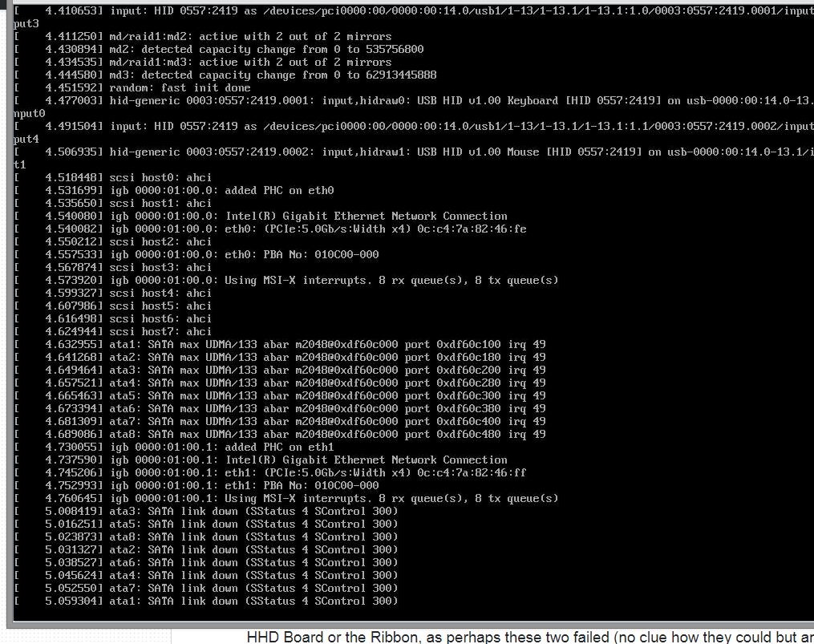Click the ata8 port 0xdf60c480 line
Viewport: 814px width, 644px height.
point(280,434)
